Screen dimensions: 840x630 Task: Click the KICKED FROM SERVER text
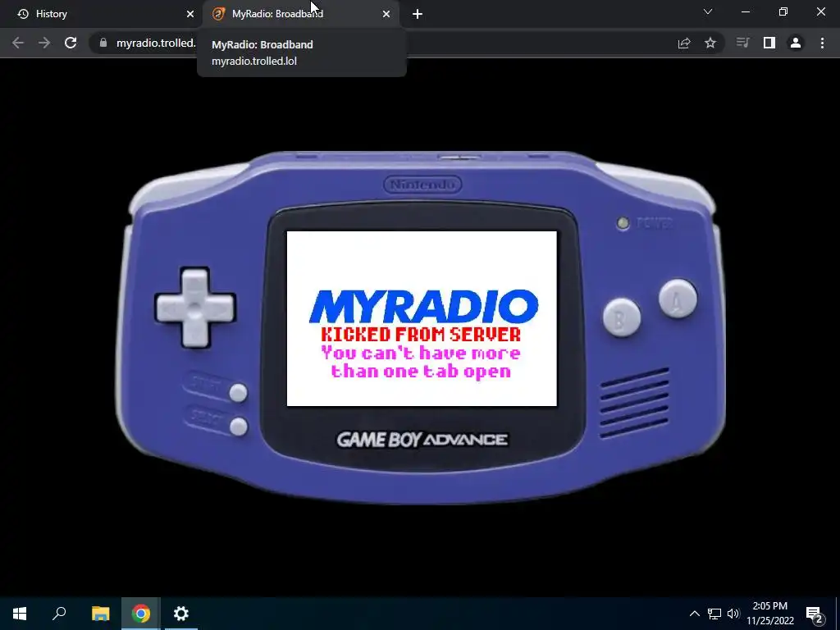(x=421, y=335)
